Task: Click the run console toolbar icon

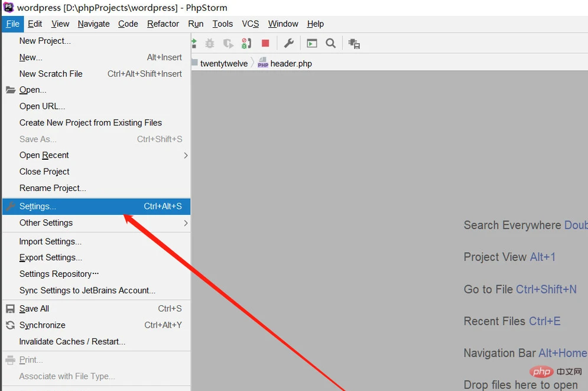Action: [311, 43]
